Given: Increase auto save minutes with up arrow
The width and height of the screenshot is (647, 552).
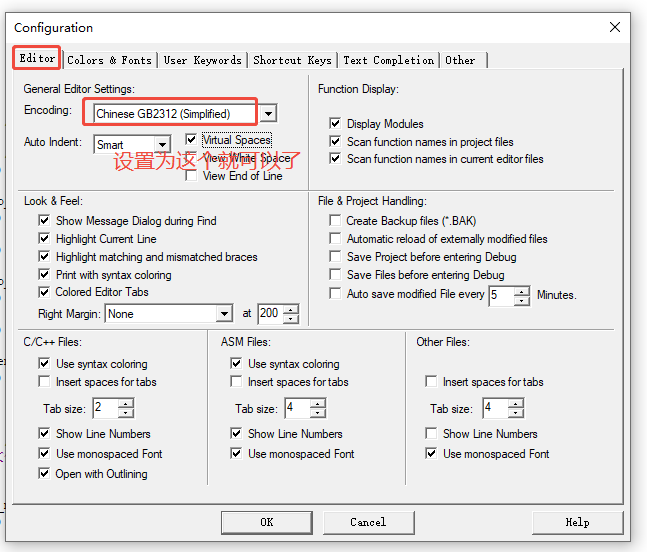Looking at the screenshot, I should pyautogui.click(x=522, y=291).
